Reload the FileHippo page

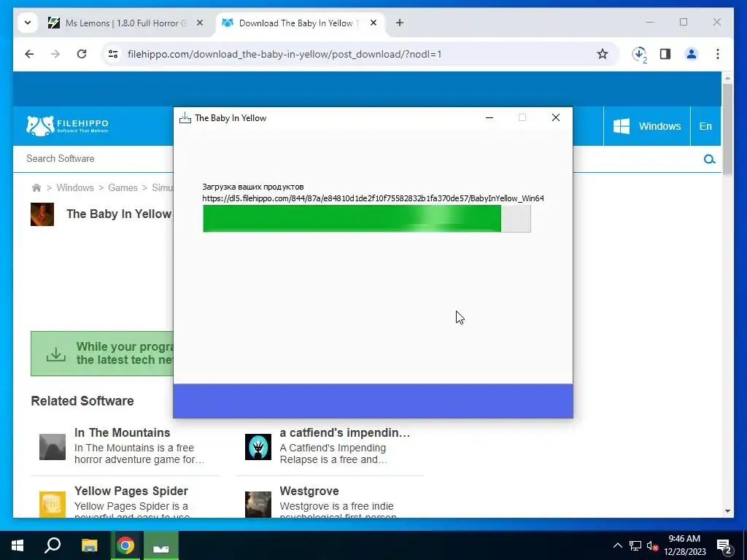coord(82,54)
